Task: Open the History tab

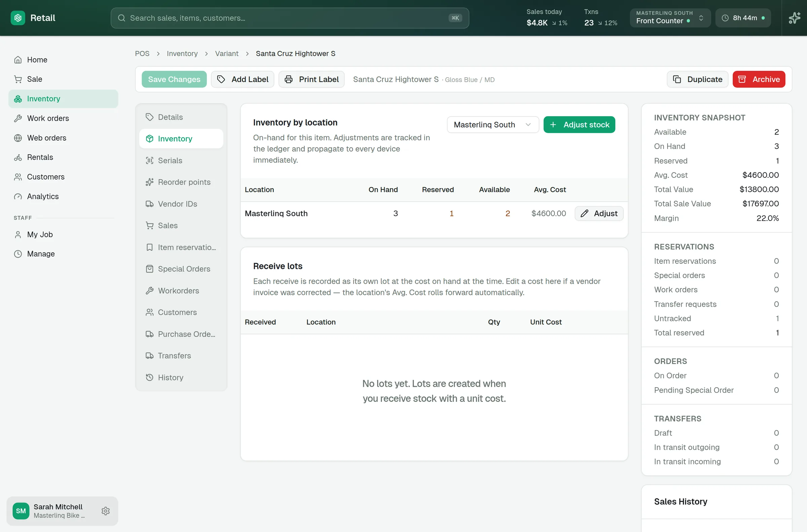Action: click(x=181, y=378)
